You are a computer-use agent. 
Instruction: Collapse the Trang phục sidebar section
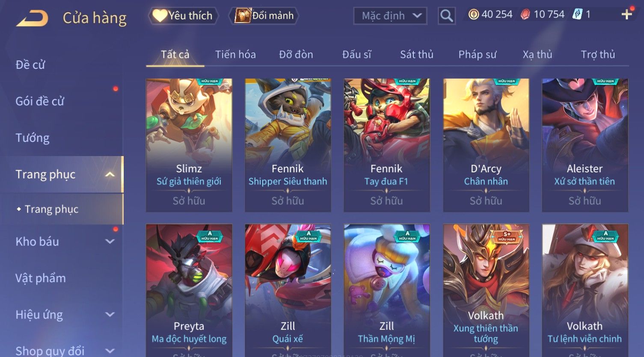point(110,174)
